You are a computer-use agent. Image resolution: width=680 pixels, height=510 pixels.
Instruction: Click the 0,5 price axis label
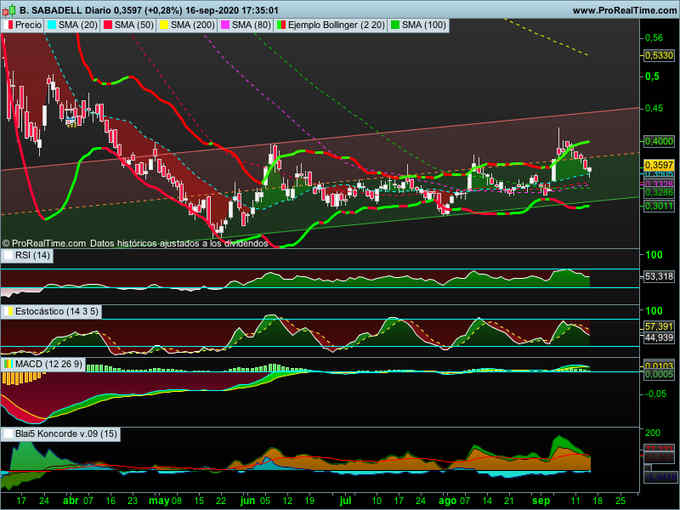tap(652, 76)
